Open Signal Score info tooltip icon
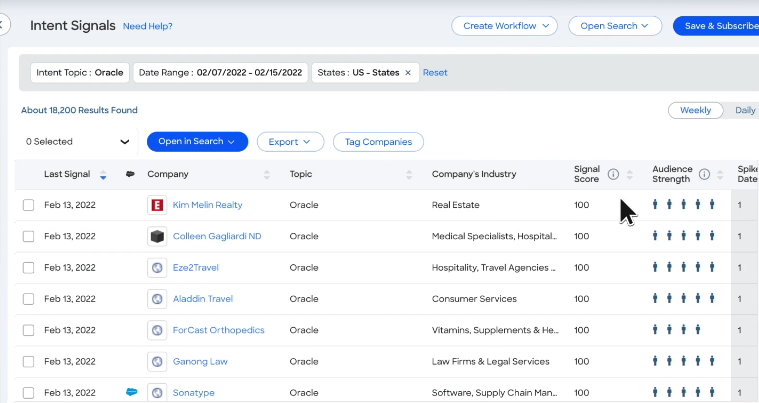 tap(613, 174)
